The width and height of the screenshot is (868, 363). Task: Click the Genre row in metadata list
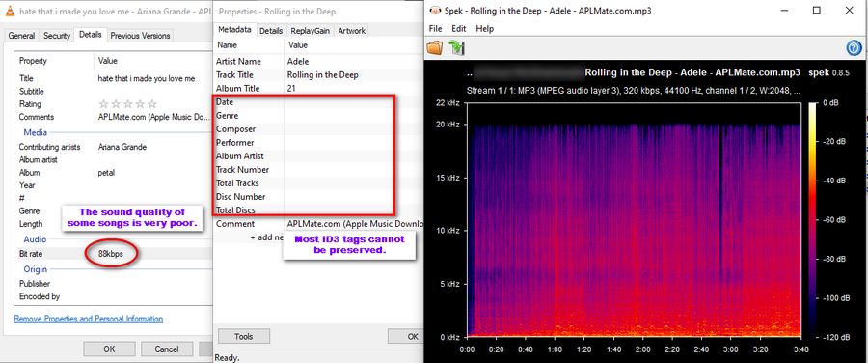pyautogui.click(x=319, y=115)
